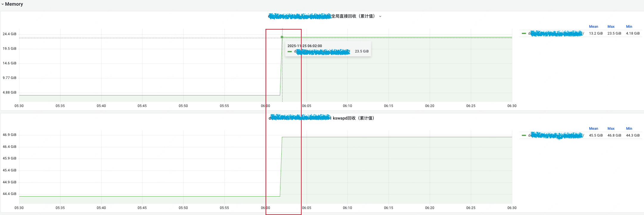Sort top panel legend by Max

click(611, 27)
